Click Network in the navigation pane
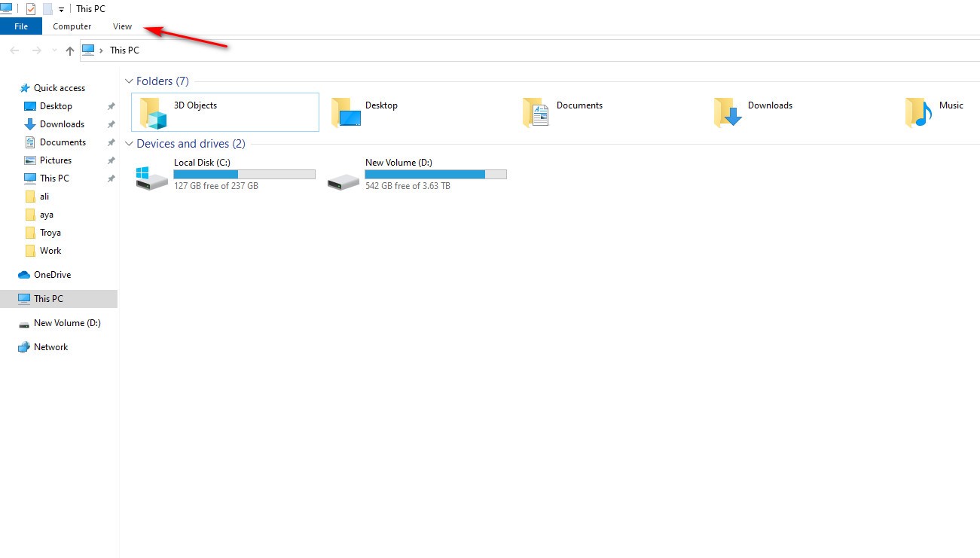This screenshot has height=558, width=980. coord(50,347)
